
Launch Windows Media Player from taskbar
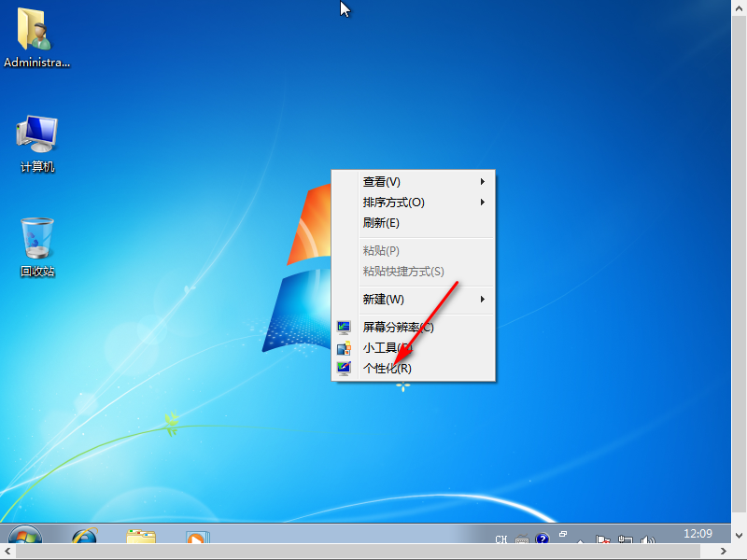tap(196, 538)
